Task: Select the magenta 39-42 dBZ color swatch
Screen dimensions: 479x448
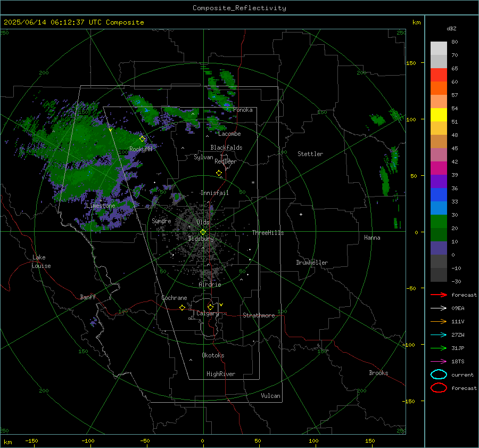Action: pyautogui.click(x=439, y=168)
